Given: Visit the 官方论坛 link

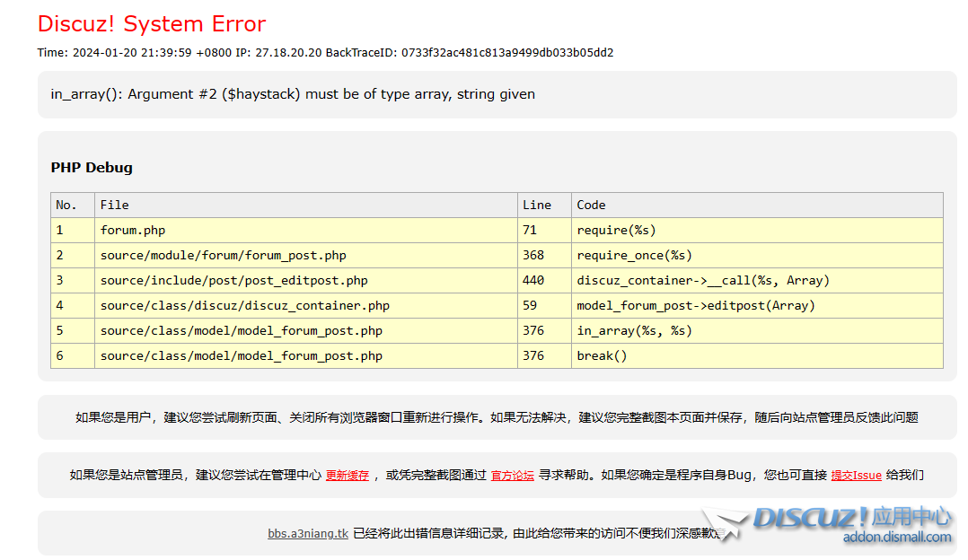Looking at the screenshot, I should (512, 475).
